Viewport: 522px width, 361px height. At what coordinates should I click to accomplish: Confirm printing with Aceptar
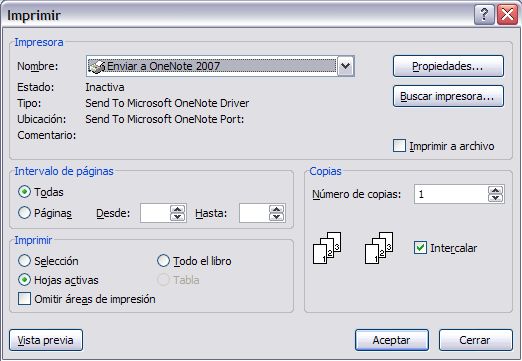click(x=392, y=340)
